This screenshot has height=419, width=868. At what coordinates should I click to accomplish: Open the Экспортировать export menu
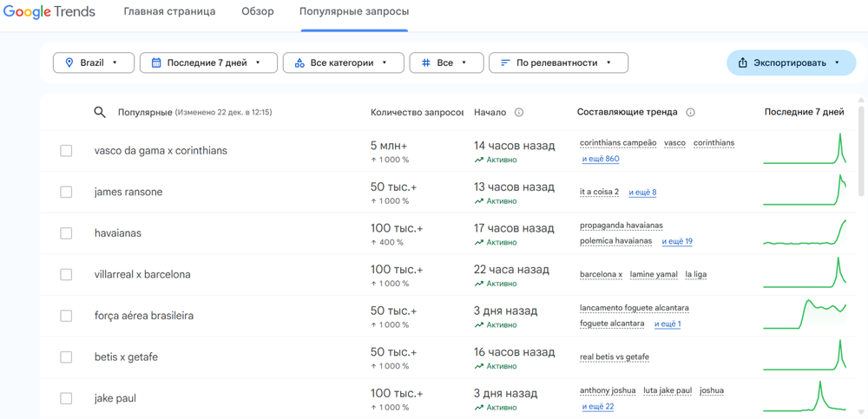(791, 62)
